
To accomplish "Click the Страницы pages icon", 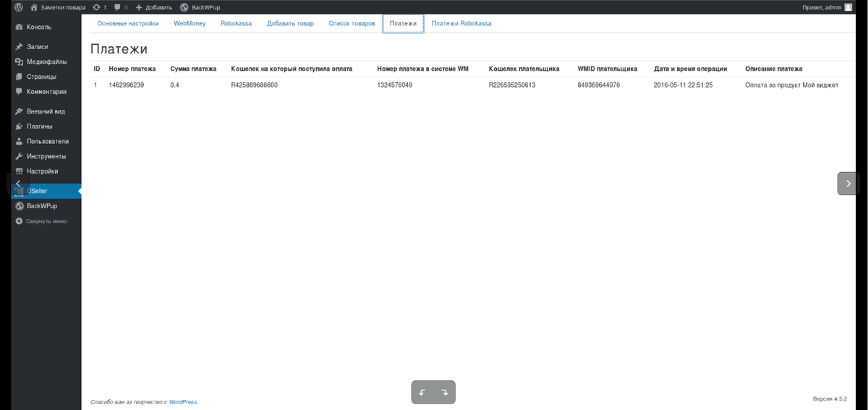I will 19,77.
